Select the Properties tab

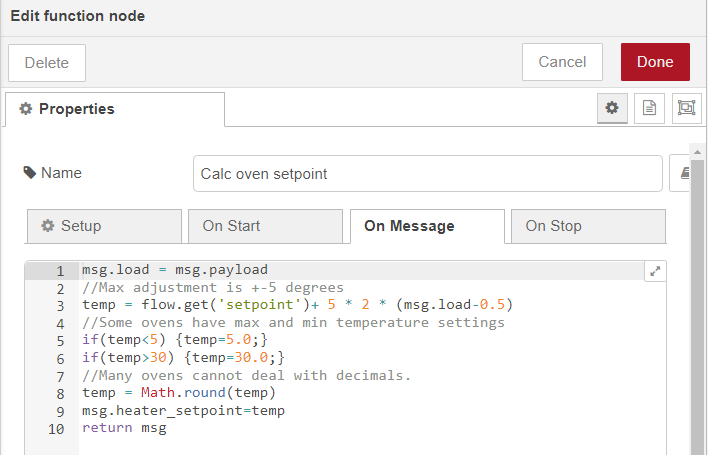point(114,109)
